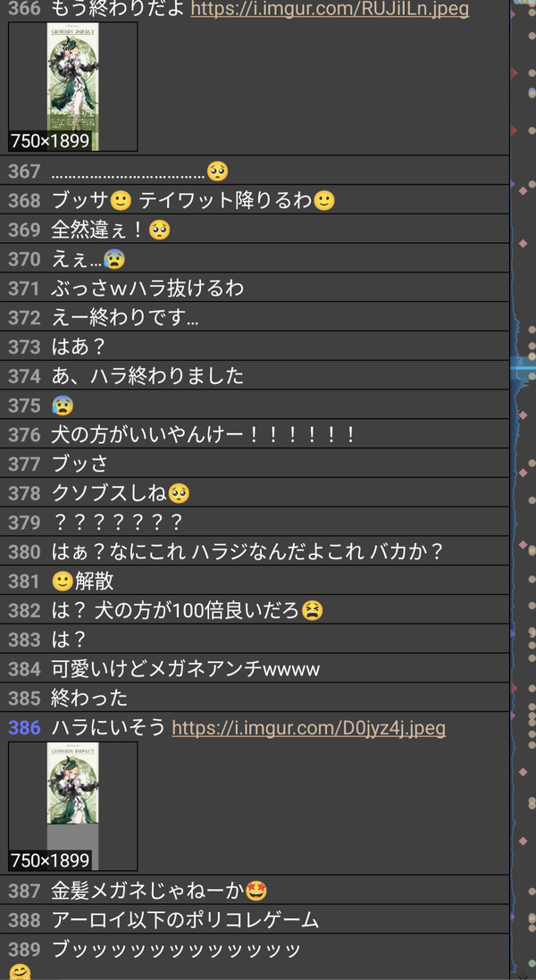536x980 pixels.
Task: Click the crying emoji in post 375
Action: (x=63, y=406)
